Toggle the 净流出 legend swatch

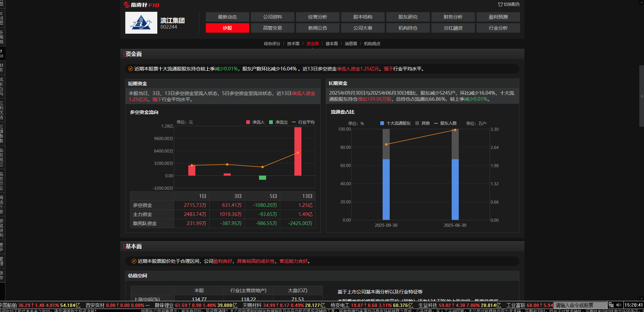271,122
